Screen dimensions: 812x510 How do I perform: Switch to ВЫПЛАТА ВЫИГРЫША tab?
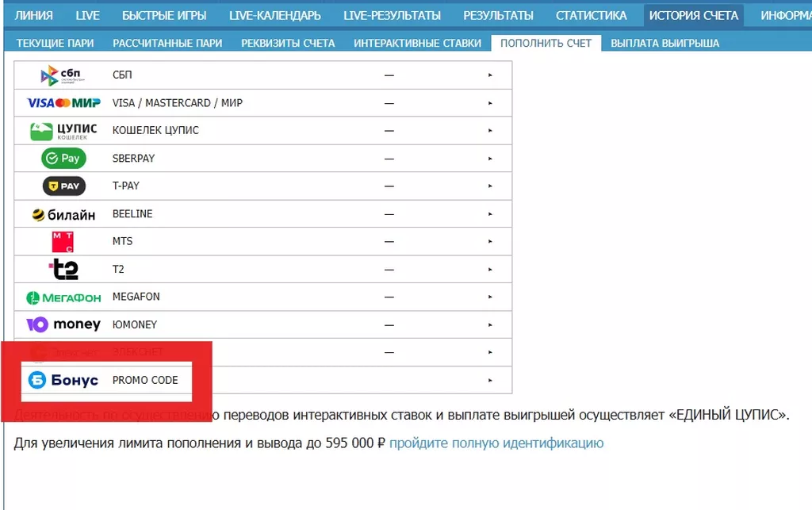click(x=665, y=43)
